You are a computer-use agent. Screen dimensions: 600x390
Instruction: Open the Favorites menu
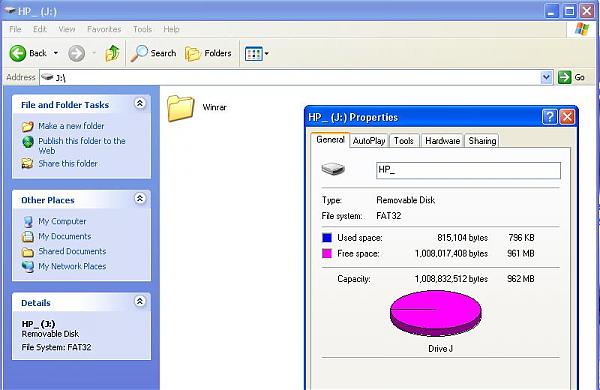(104, 29)
